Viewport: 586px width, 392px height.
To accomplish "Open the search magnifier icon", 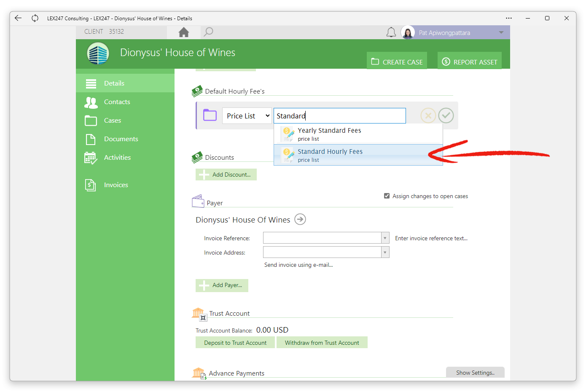I will [x=208, y=32].
